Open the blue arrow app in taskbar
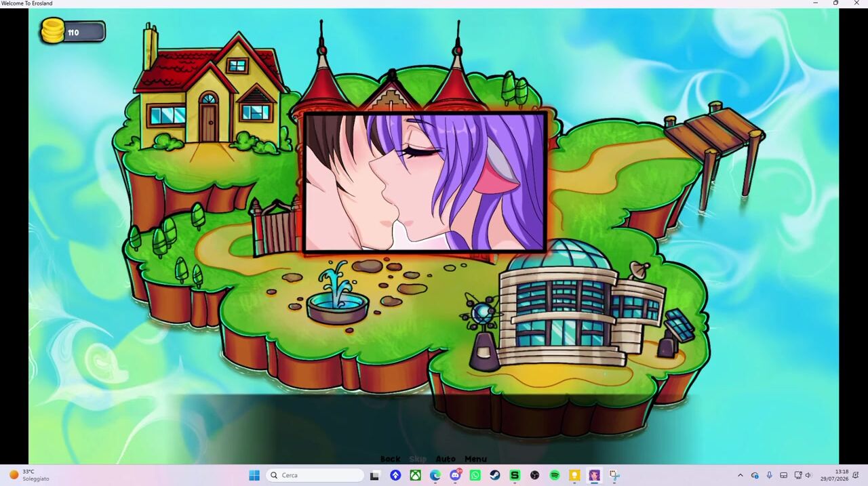868x486 pixels. [x=395, y=475]
